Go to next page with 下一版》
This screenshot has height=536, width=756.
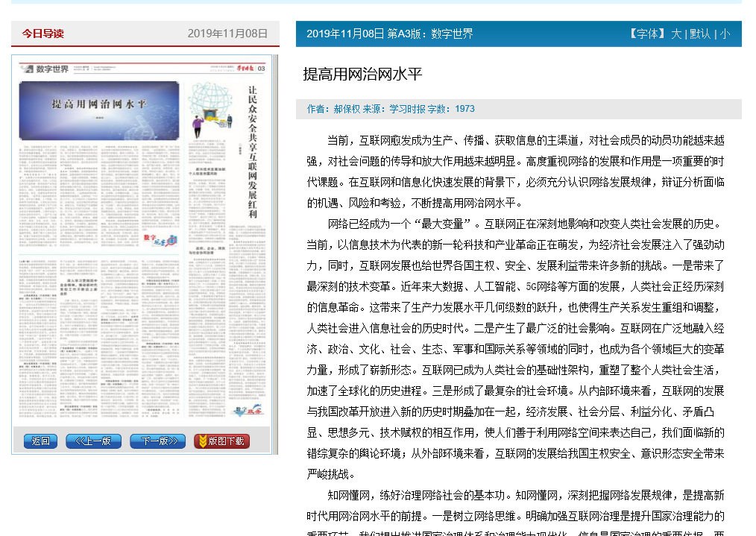157,441
